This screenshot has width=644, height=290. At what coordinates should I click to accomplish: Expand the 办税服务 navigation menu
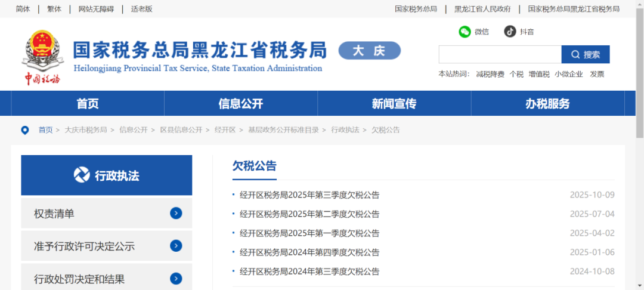pyautogui.click(x=547, y=103)
